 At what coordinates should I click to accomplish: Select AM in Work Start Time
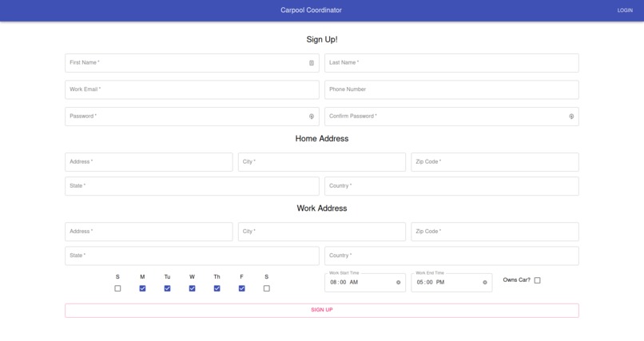tap(354, 283)
